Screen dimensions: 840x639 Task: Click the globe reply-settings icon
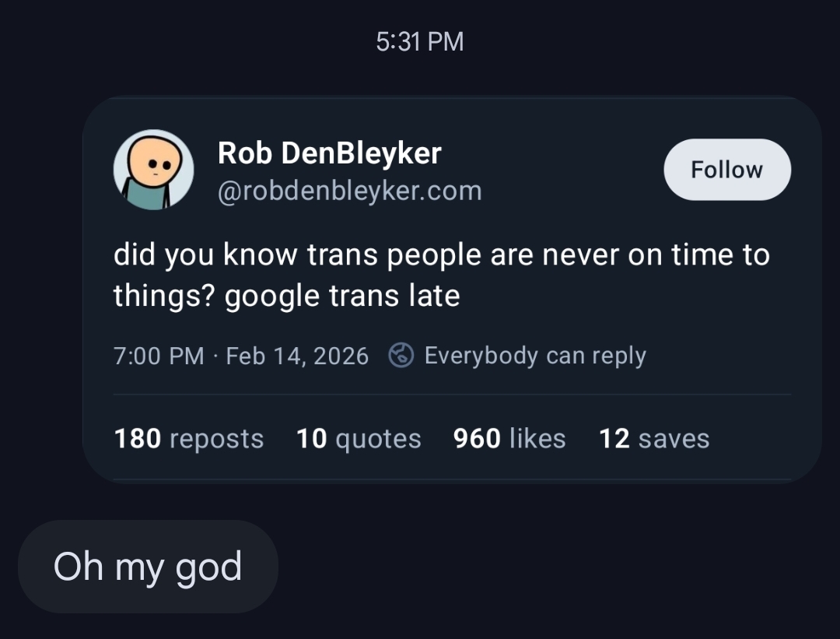click(401, 356)
